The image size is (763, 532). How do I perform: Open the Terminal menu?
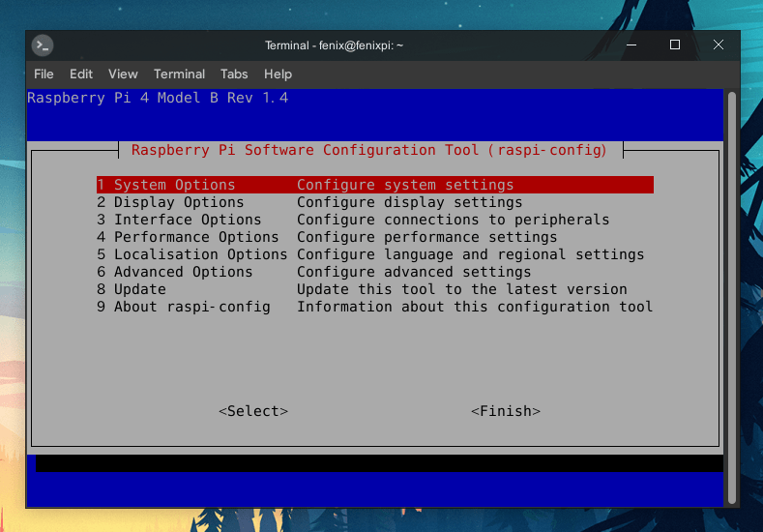click(x=179, y=74)
